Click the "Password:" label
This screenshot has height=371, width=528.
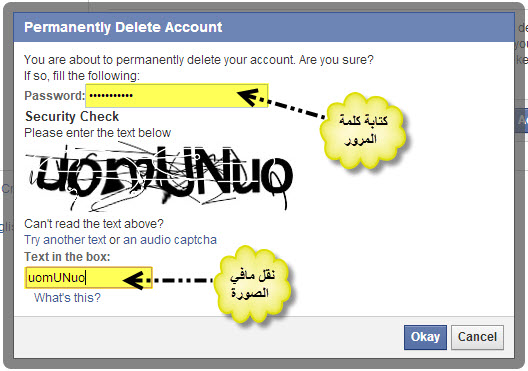(55, 96)
